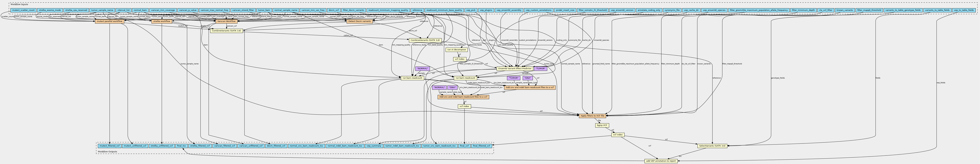980x164 pixels.
Task: Select the strelka_cpu_reserved input node
Action: pos(76,10)
